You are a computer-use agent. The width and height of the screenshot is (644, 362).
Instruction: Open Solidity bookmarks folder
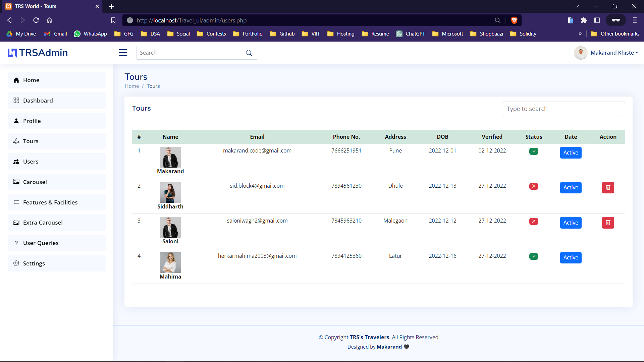point(523,34)
